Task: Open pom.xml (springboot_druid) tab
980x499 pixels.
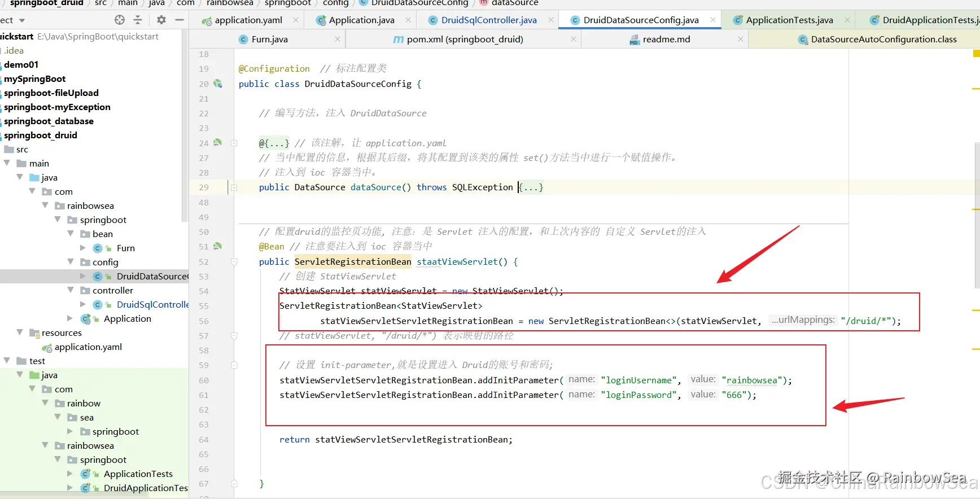Action: click(465, 40)
